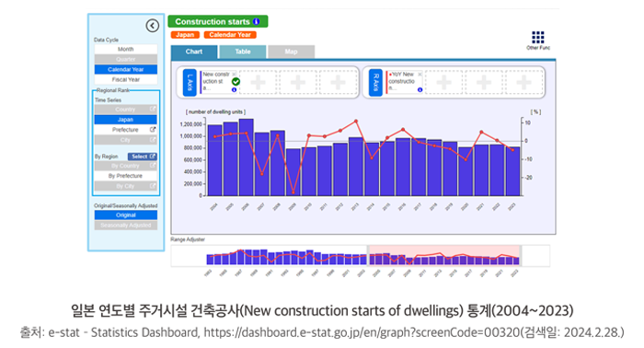This screenshot has height=348, width=644.
Task: Add series in first empty L Axis slot
Action: point(258,83)
